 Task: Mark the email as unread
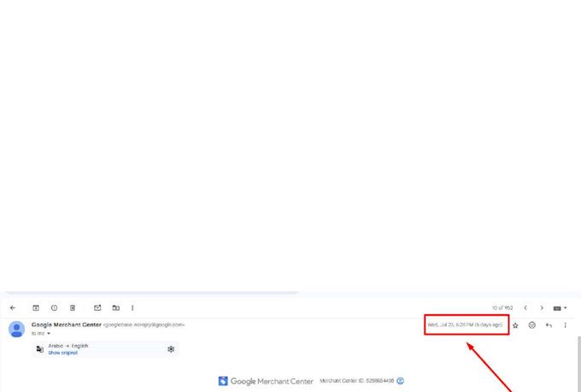97,308
